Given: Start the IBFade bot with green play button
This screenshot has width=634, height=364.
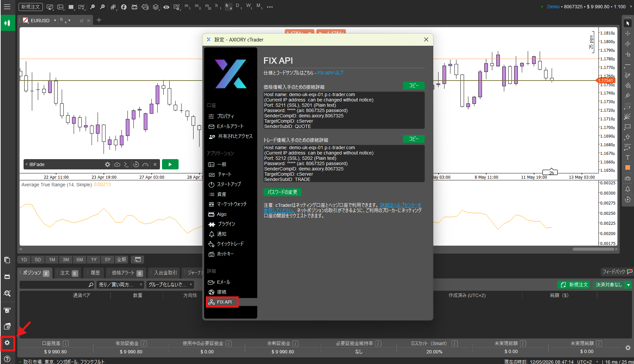Looking at the screenshot, I should tap(170, 164).
